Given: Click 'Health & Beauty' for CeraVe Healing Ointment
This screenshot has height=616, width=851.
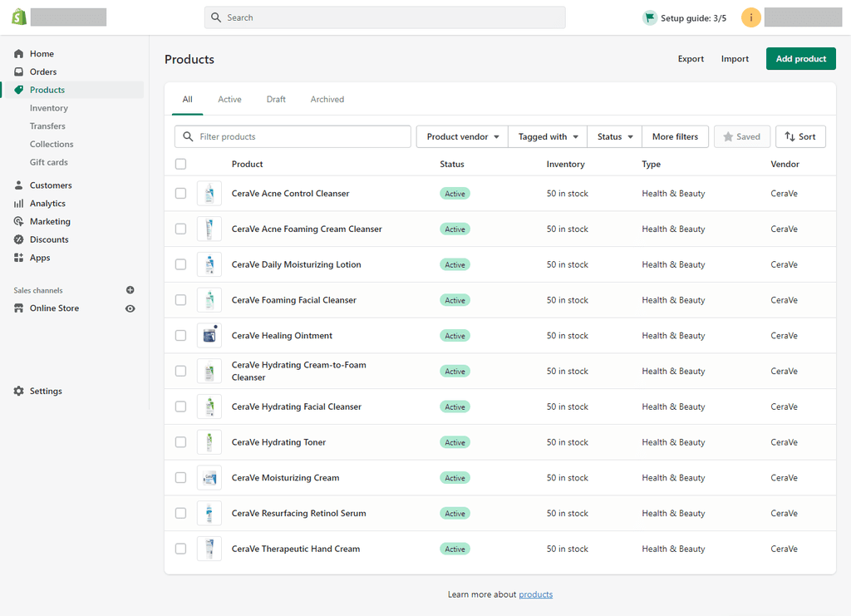Looking at the screenshot, I should pyautogui.click(x=673, y=335).
